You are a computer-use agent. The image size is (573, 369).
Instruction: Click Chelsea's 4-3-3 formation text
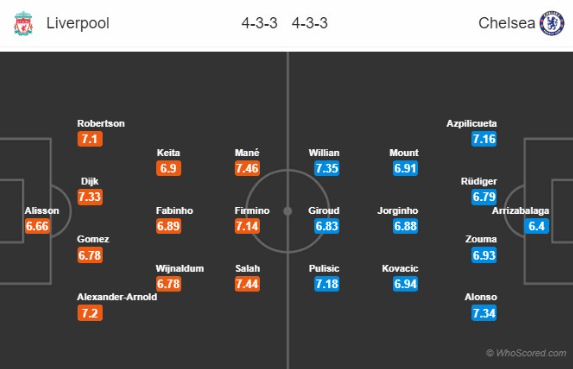[x=310, y=23]
